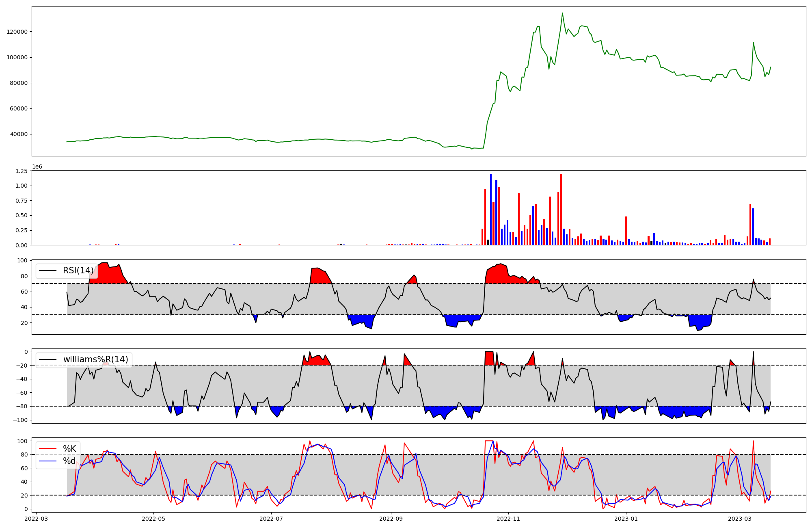Click the March 2023 price spike peak
The image size is (812, 528).
(753, 42)
